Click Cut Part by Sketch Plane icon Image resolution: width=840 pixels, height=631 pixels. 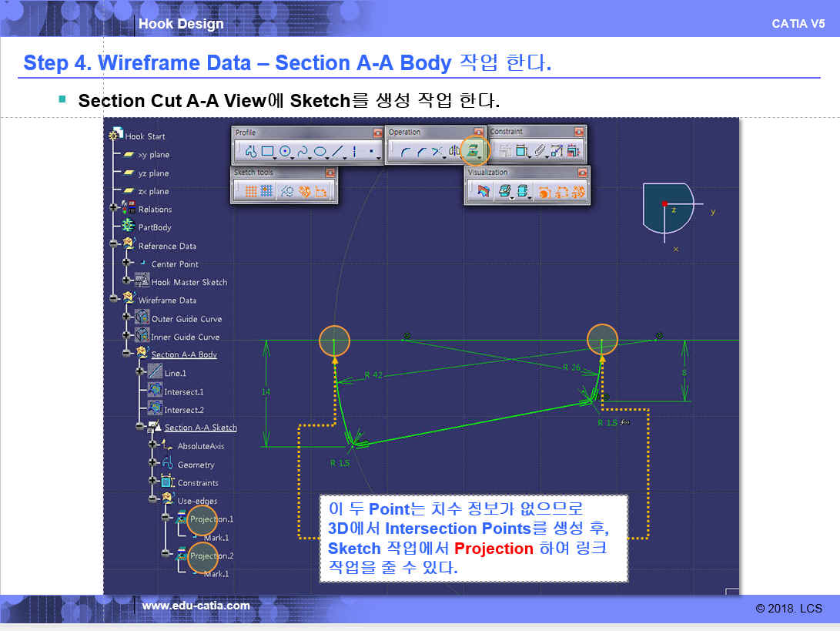(484, 192)
